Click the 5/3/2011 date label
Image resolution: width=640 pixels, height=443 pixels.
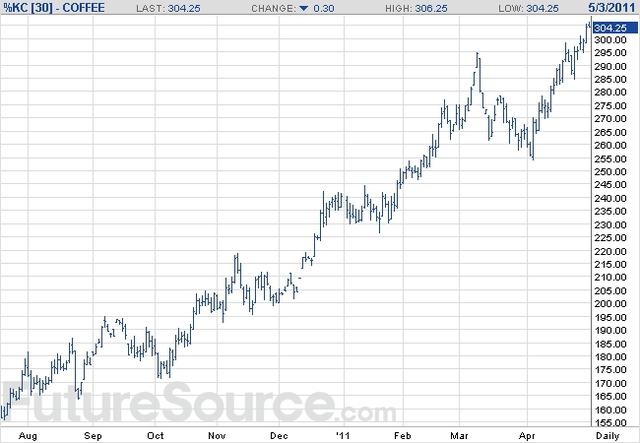[x=615, y=8]
